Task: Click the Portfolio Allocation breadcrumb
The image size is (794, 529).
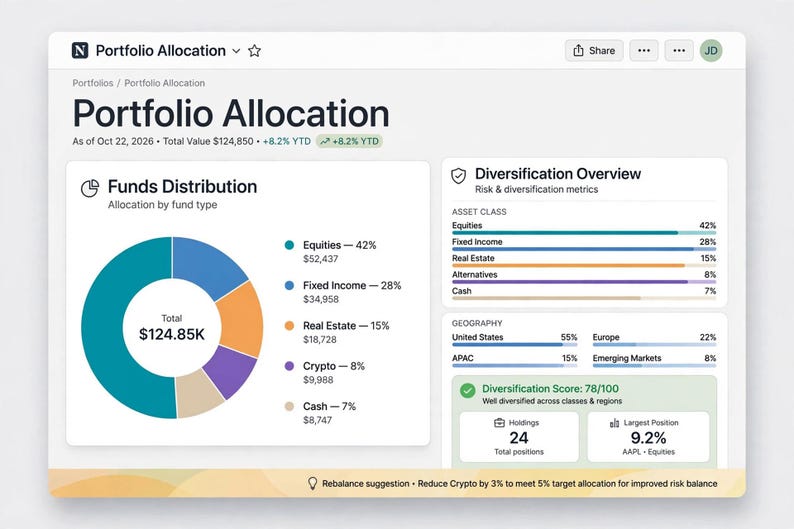Action: pyautogui.click(x=165, y=83)
